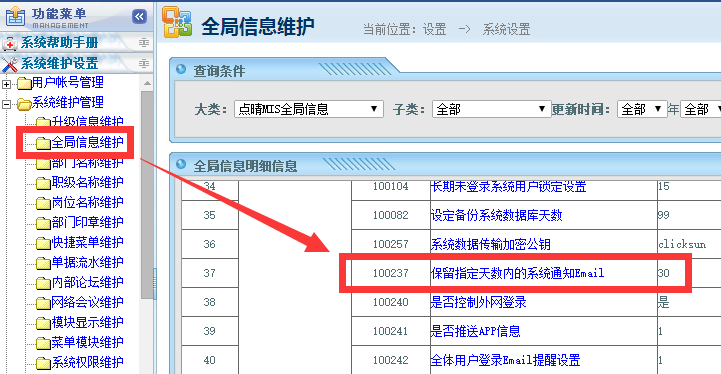
Task: Open the 保留指定天数内的系统通知Email link
Action: [x=517, y=273]
